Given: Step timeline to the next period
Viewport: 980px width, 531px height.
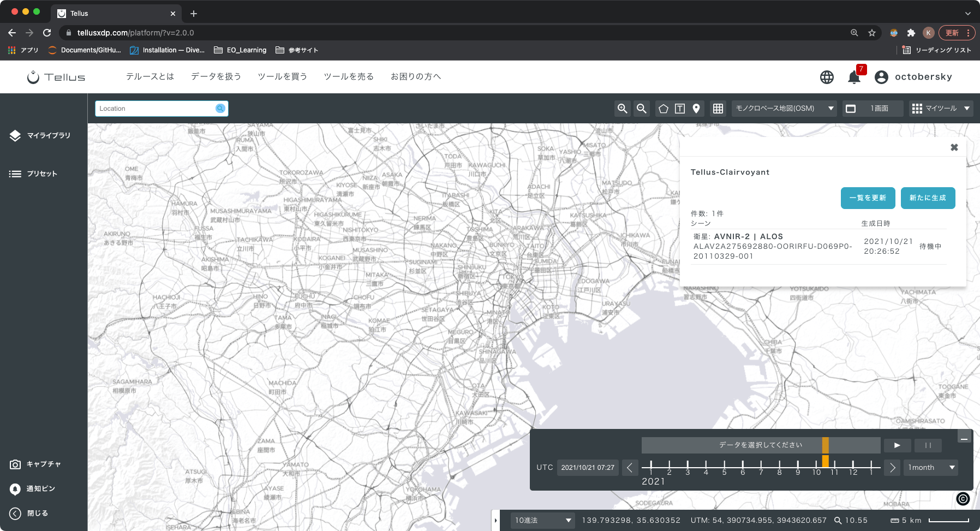Looking at the screenshot, I should point(892,468).
